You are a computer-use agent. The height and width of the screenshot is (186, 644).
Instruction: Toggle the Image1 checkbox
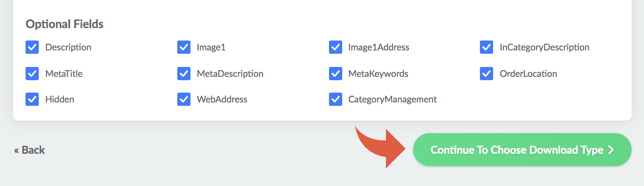(184, 47)
